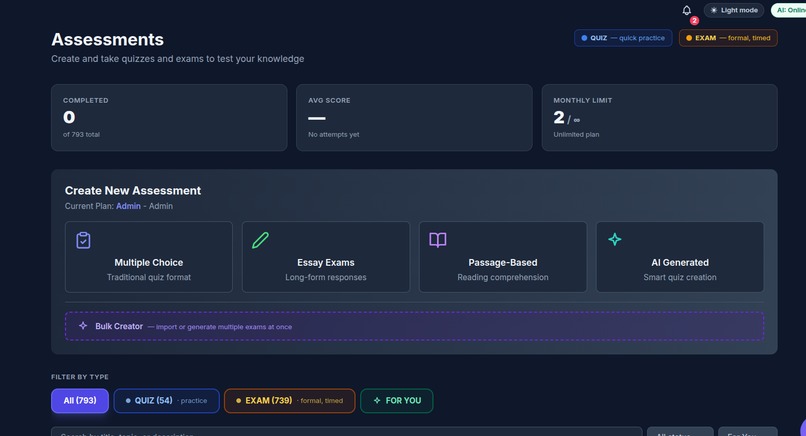The height and width of the screenshot is (436, 806).
Task: Click the pencil icon on Essay Exams
Action: pyautogui.click(x=260, y=240)
